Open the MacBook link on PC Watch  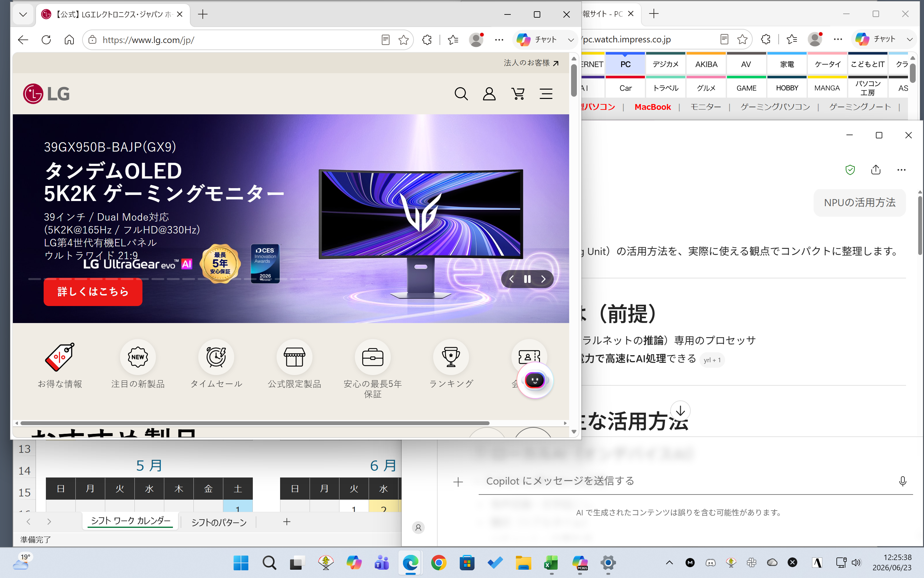[653, 107]
